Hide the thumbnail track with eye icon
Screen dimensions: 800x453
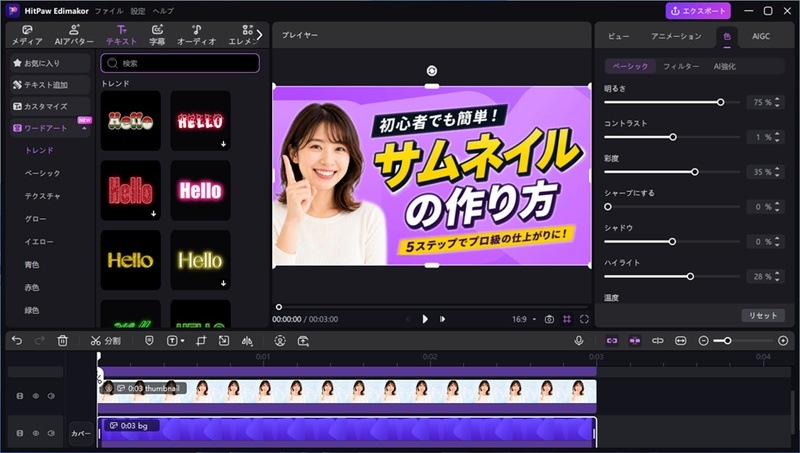coord(36,395)
